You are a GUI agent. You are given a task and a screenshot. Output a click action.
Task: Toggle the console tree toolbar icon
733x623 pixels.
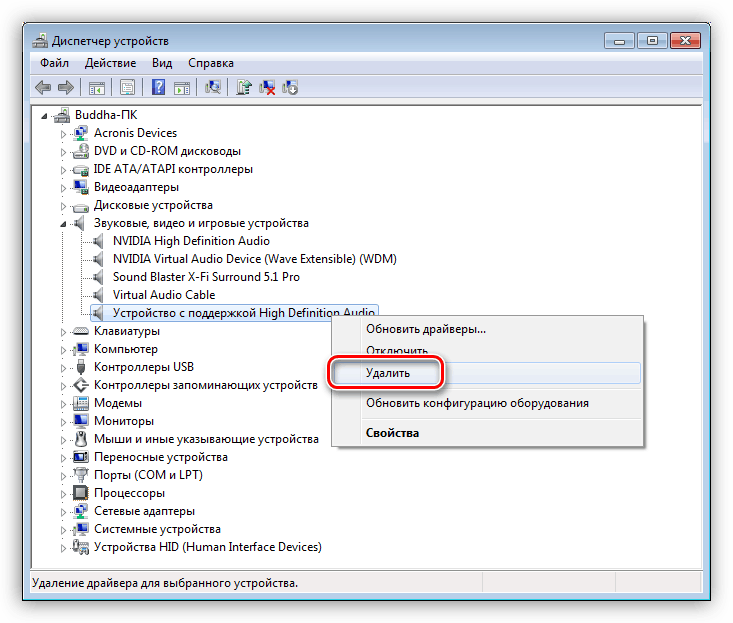tap(97, 87)
